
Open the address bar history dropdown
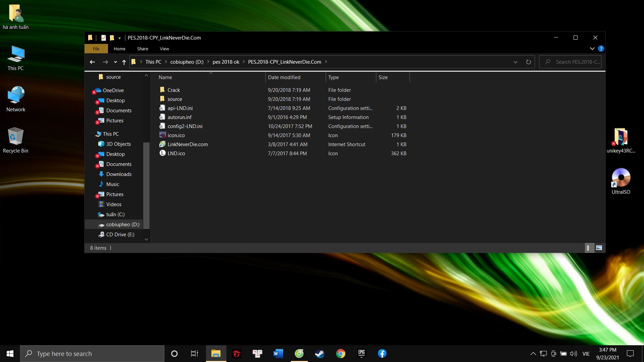point(515,62)
